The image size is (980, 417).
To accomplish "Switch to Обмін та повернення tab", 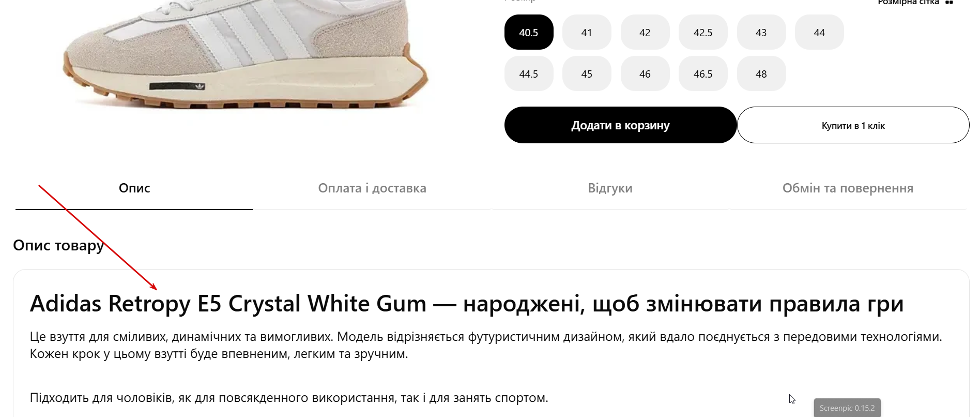I will 848,188.
